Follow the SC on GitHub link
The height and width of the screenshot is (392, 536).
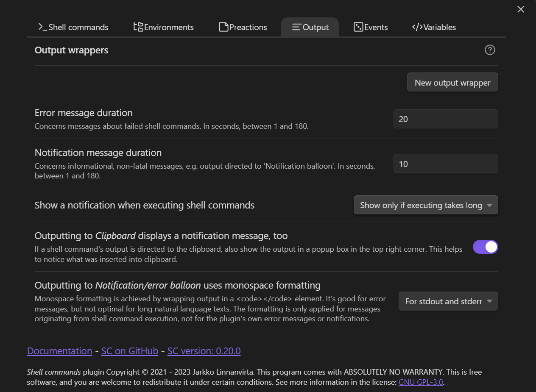130,351
